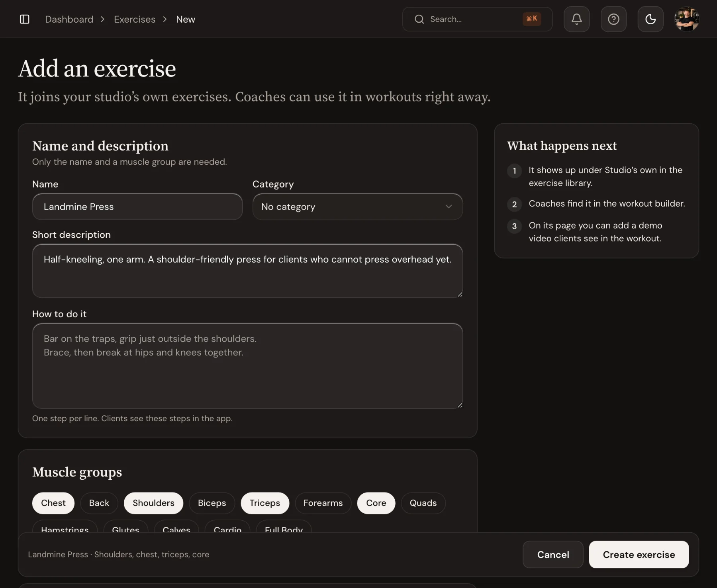717x588 pixels.
Task: Go to Dashboard breadcrumb
Action: click(x=69, y=20)
